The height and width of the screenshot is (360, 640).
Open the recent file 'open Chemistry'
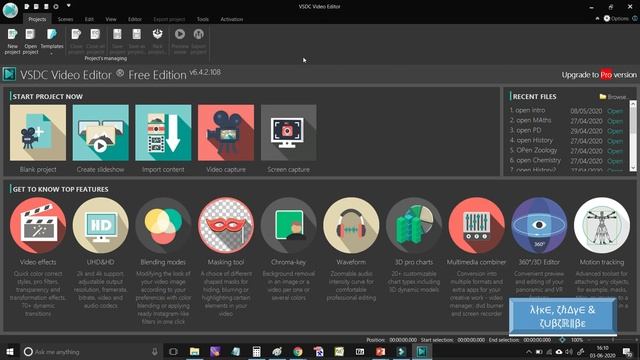point(615,161)
